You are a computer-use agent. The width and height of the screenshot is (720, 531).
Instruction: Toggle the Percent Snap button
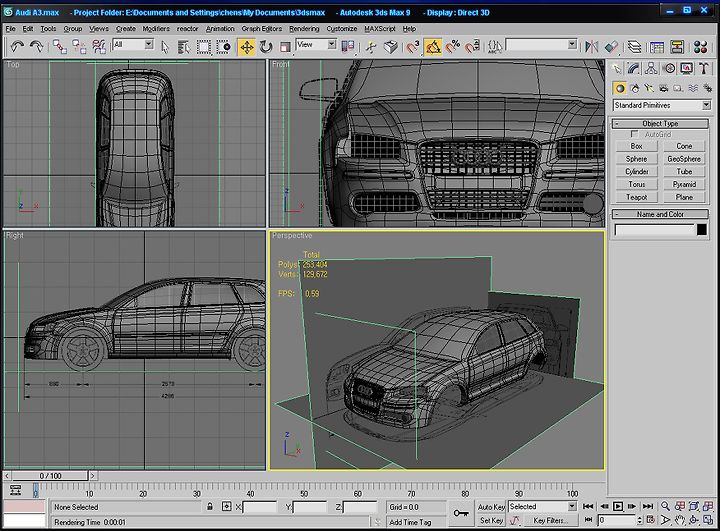coord(452,47)
